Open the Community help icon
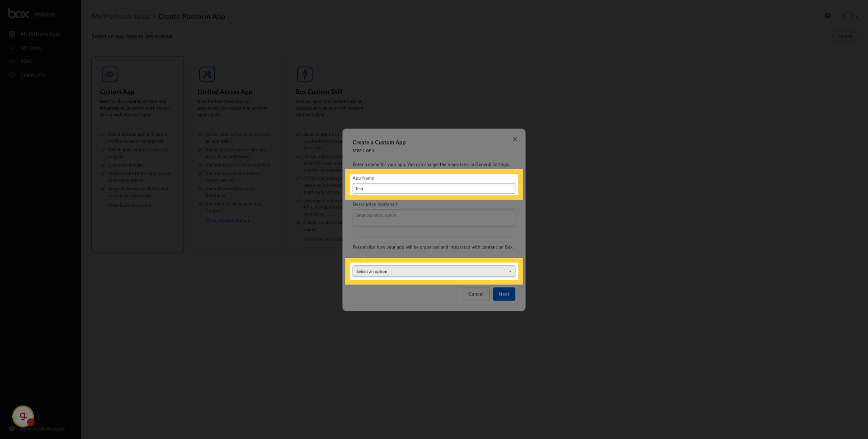 pos(11,75)
